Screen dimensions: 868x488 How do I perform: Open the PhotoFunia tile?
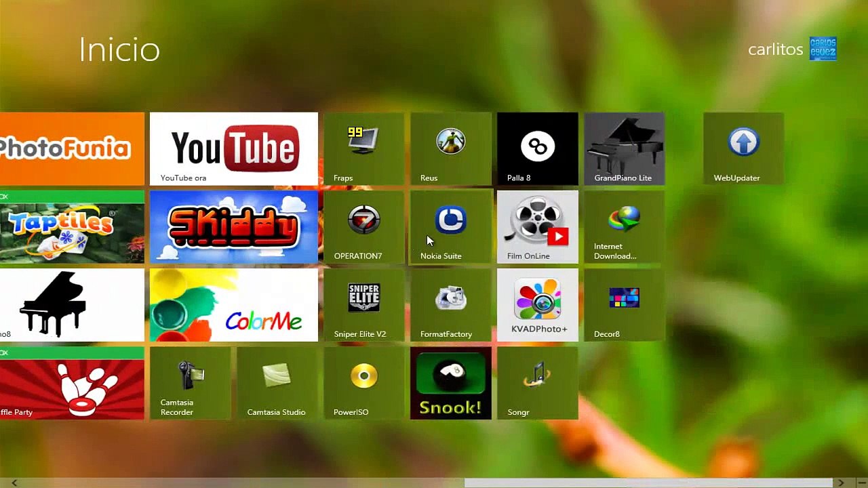click(72, 148)
